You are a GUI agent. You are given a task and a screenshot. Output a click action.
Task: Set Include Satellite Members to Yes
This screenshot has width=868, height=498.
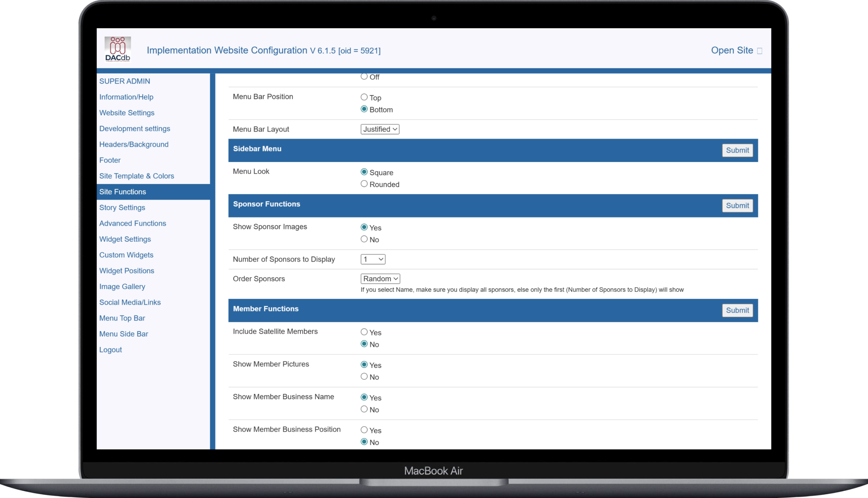(x=364, y=332)
